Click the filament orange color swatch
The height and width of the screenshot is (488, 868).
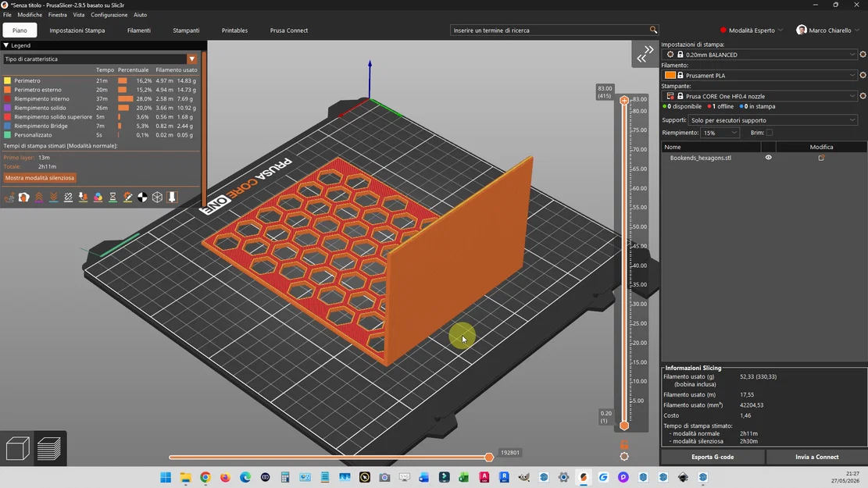click(670, 75)
